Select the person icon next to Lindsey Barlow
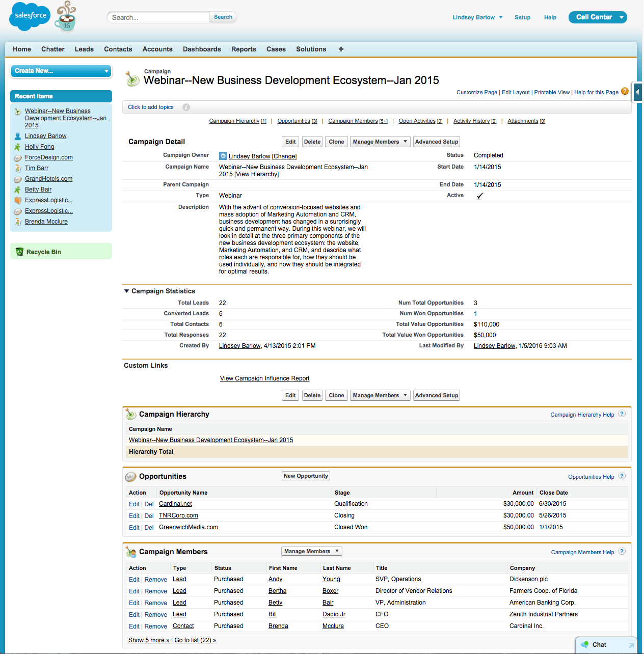 click(18, 135)
